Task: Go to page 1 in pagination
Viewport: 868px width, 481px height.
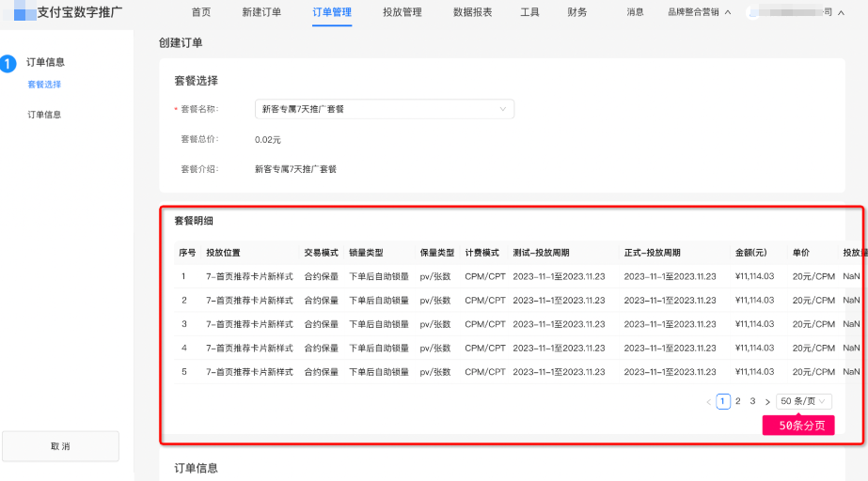Action: point(723,401)
